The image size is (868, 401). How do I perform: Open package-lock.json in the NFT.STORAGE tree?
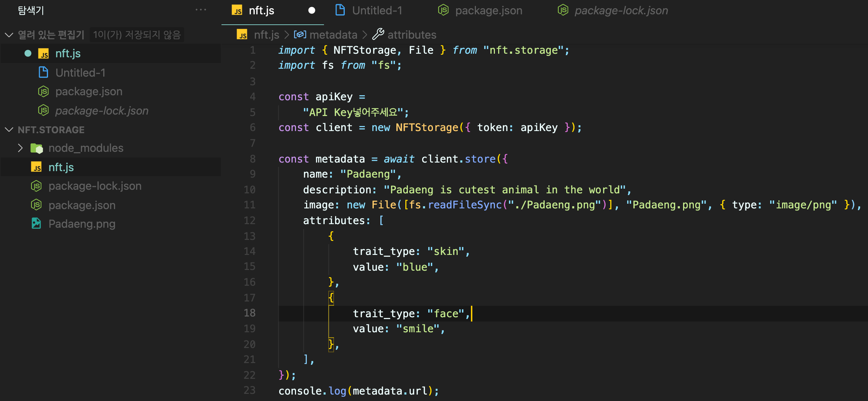[x=95, y=186]
